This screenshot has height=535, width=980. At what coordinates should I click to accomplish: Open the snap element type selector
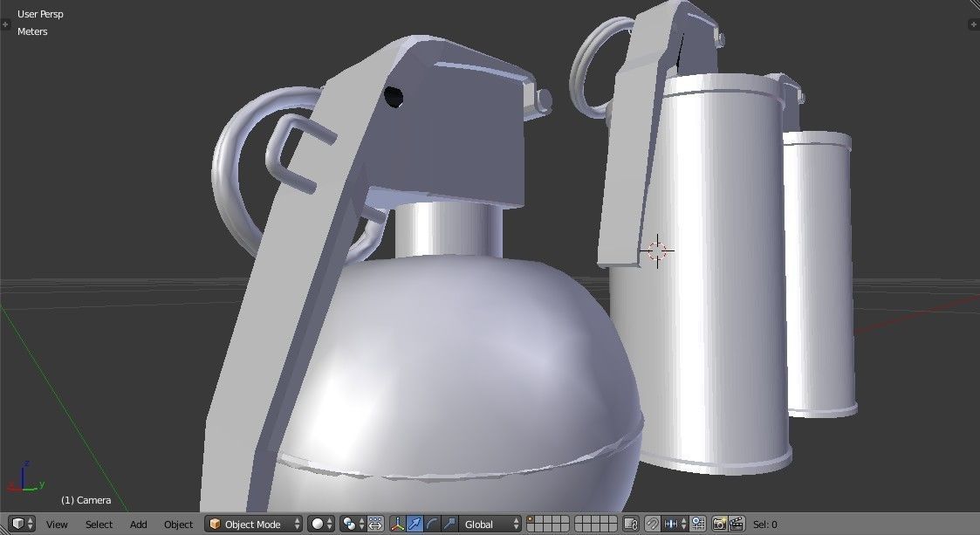[x=675, y=524]
